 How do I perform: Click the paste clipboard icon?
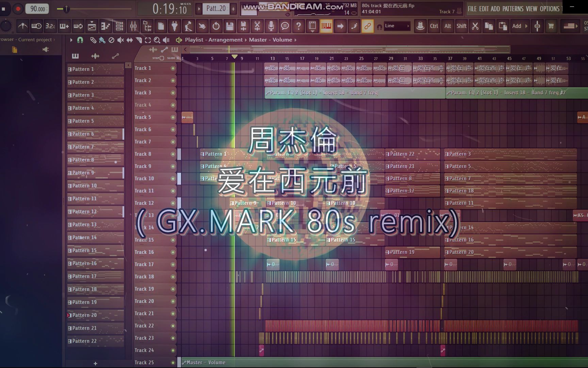tap(503, 26)
